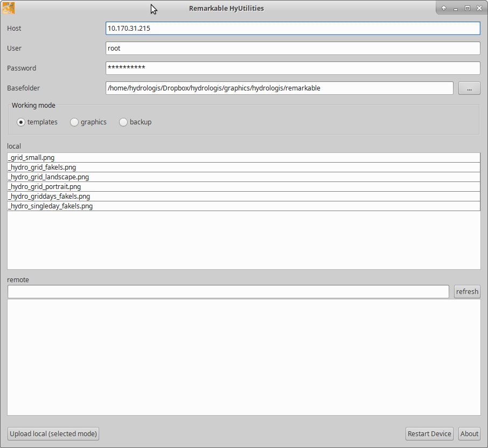Click the Restart Device button
Viewport: 488px width, 448px height.
click(x=429, y=433)
